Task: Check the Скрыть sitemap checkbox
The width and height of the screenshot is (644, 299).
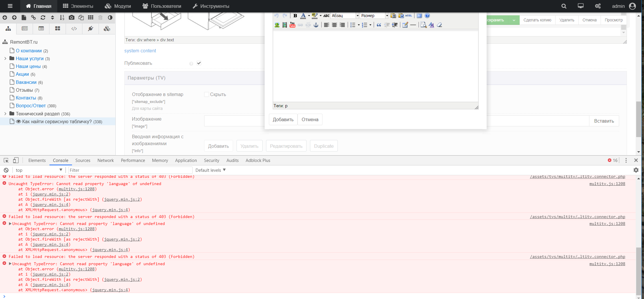Action: click(206, 94)
